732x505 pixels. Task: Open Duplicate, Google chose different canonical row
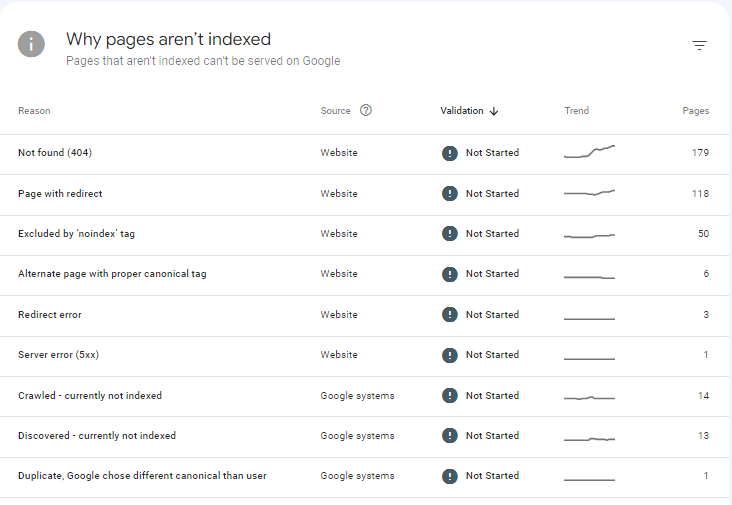click(364, 477)
